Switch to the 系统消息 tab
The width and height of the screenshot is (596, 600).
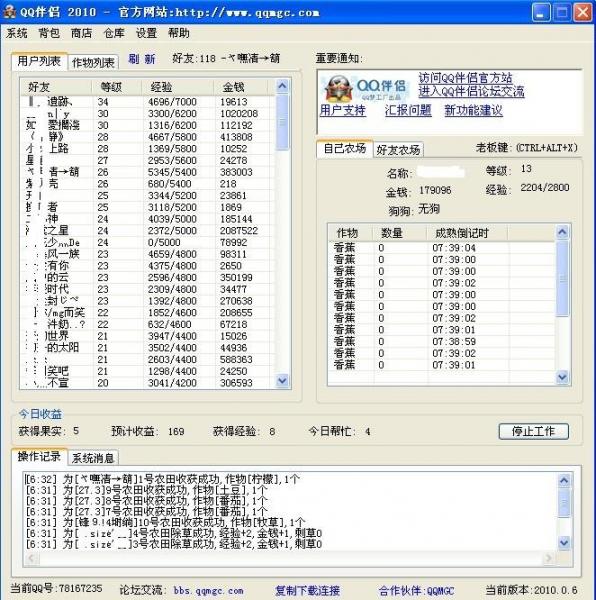[x=93, y=458]
